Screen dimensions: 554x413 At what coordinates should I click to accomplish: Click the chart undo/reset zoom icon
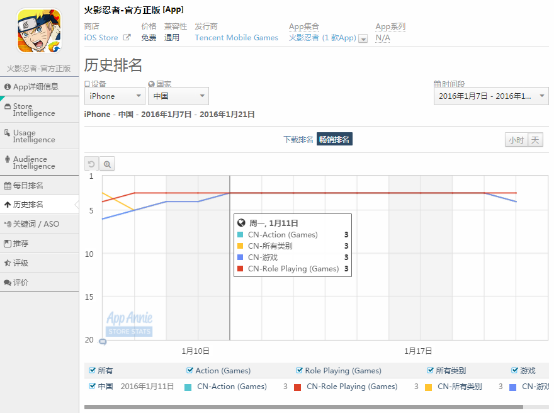click(x=92, y=164)
